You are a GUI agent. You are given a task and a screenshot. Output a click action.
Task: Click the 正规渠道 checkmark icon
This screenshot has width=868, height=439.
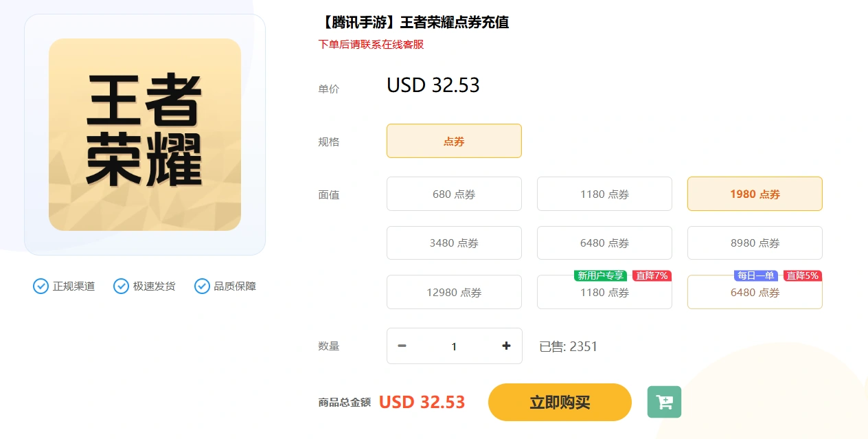[x=41, y=286]
